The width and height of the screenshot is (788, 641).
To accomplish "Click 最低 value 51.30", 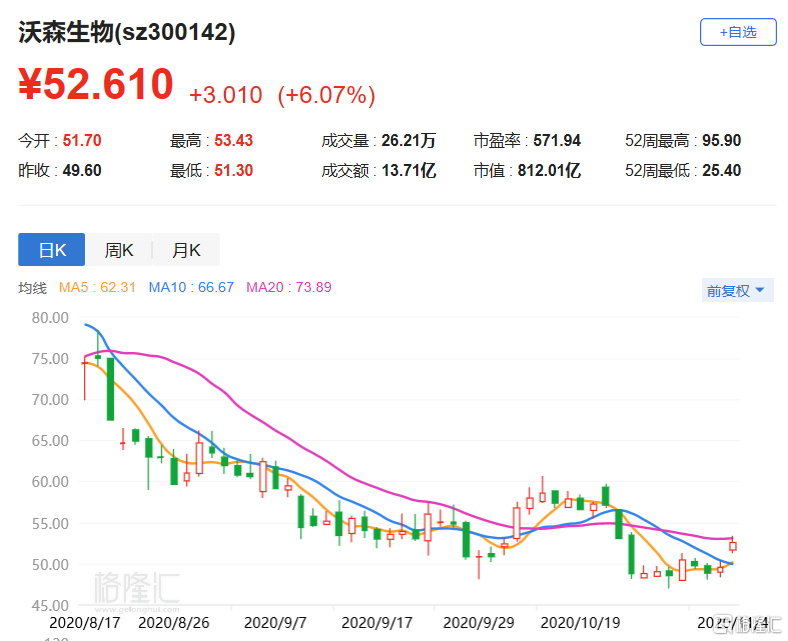I will (234, 170).
